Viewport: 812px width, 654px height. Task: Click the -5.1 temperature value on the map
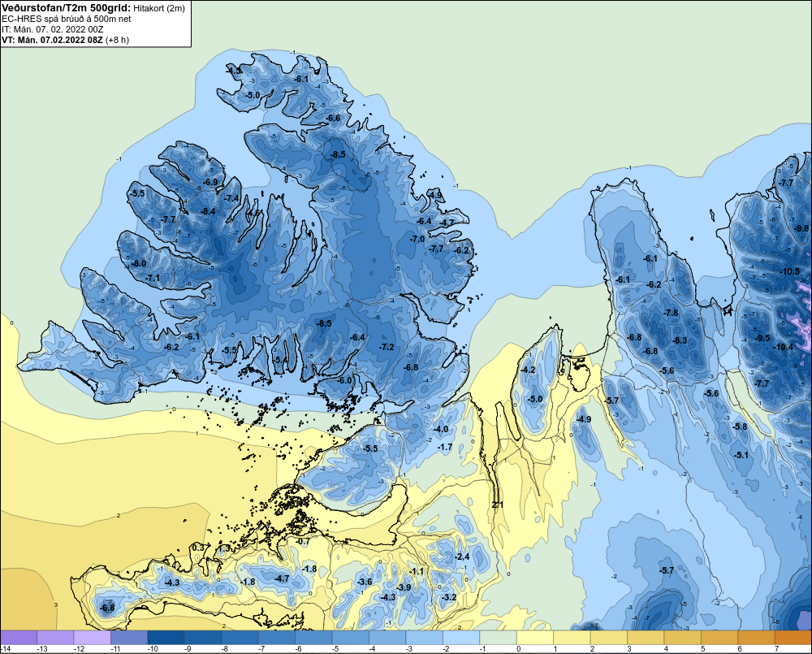coord(741,456)
